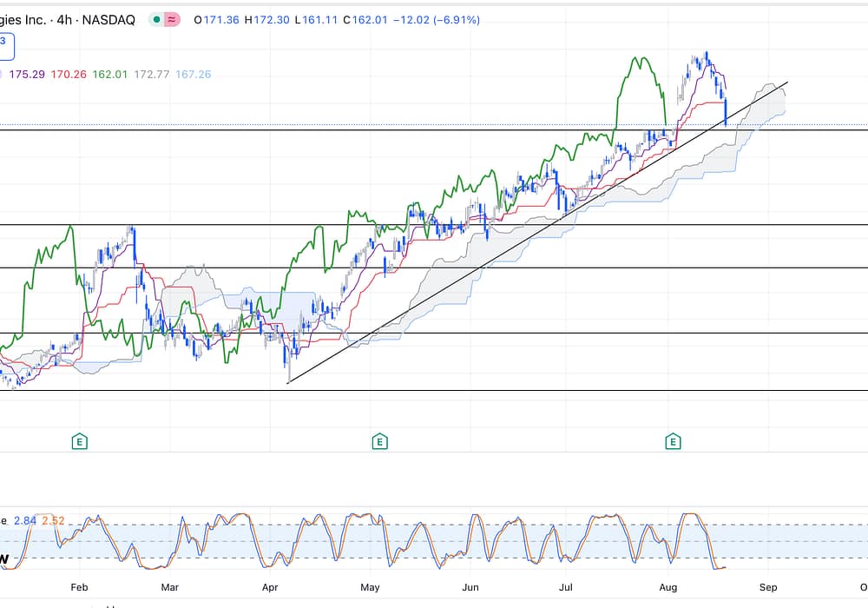Click the blue 2.84 stochastic value
This screenshot has width=868, height=608.
(25, 521)
